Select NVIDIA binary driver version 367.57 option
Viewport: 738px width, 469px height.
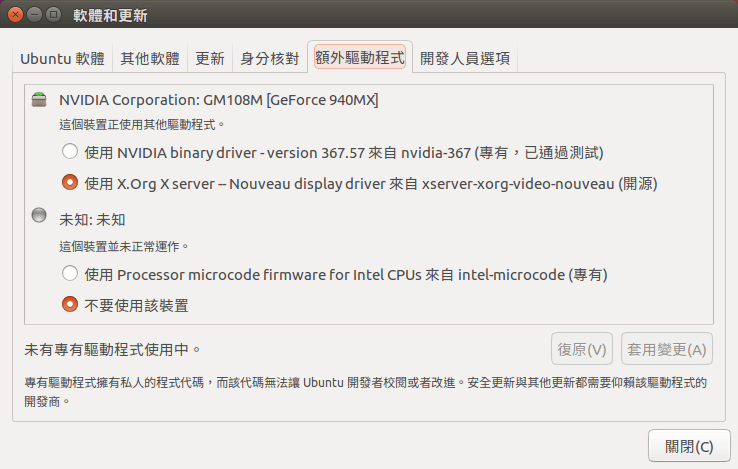(70, 152)
